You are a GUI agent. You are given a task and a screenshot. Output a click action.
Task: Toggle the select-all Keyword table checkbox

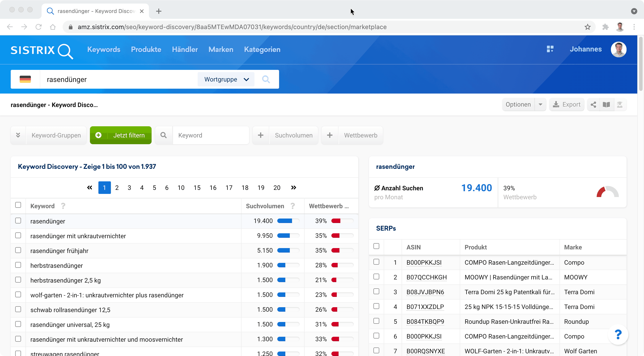point(18,205)
